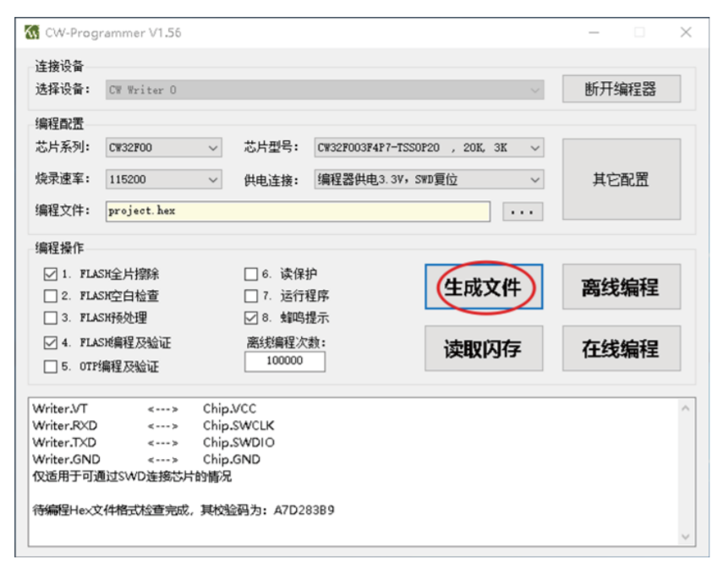Open the 烧录速率 115200 dropdown
Image resolution: width=728 pixels, height=568 pixels.
coord(163,179)
